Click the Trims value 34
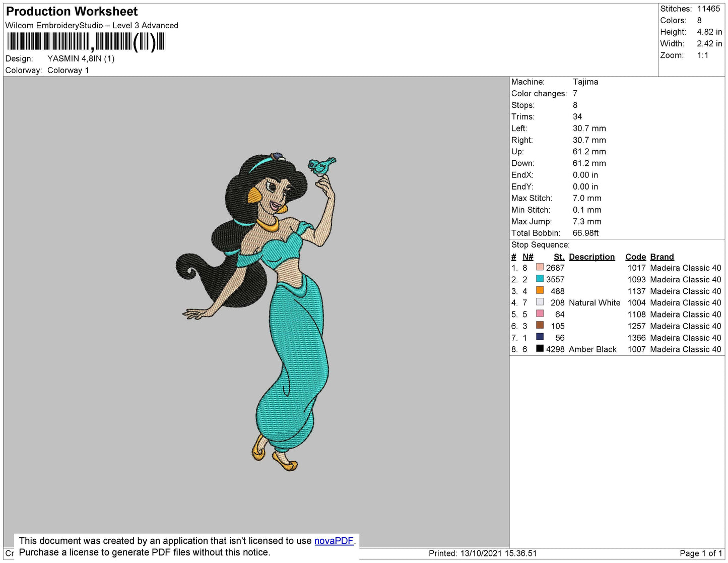 click(577, 116)
